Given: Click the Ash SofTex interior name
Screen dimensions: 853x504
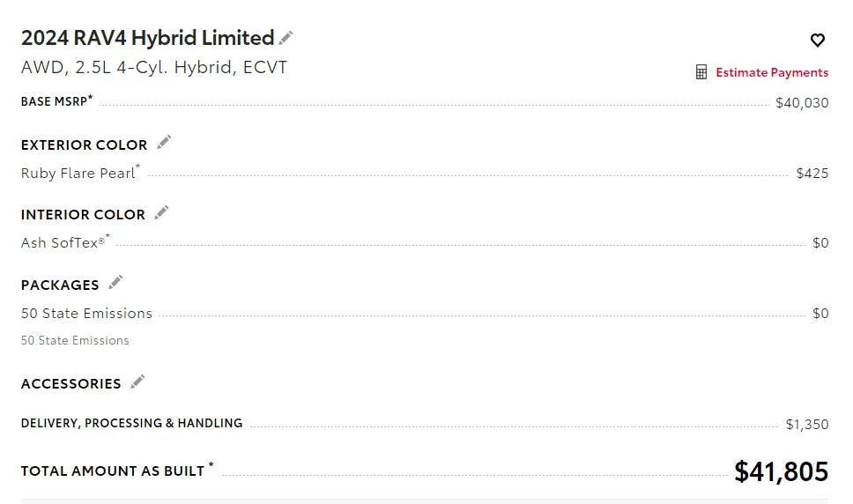Looking at the screenshot, I should click(x=62, y=242).
